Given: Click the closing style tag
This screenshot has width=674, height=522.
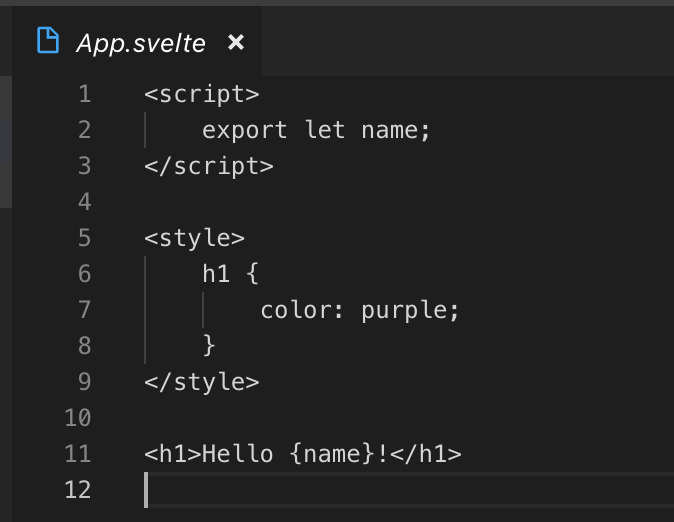Looking at the screenshot, I should point(201,382).
